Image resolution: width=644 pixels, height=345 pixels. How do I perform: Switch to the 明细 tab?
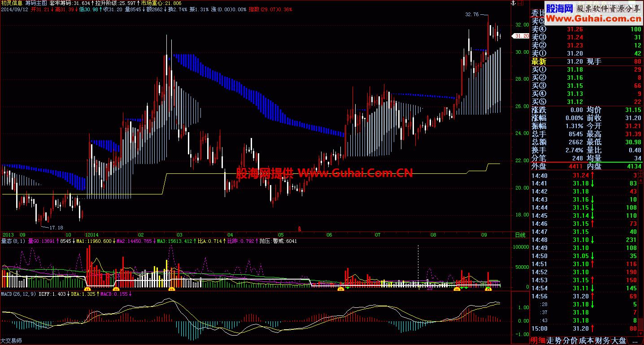[x=539, y=341]
